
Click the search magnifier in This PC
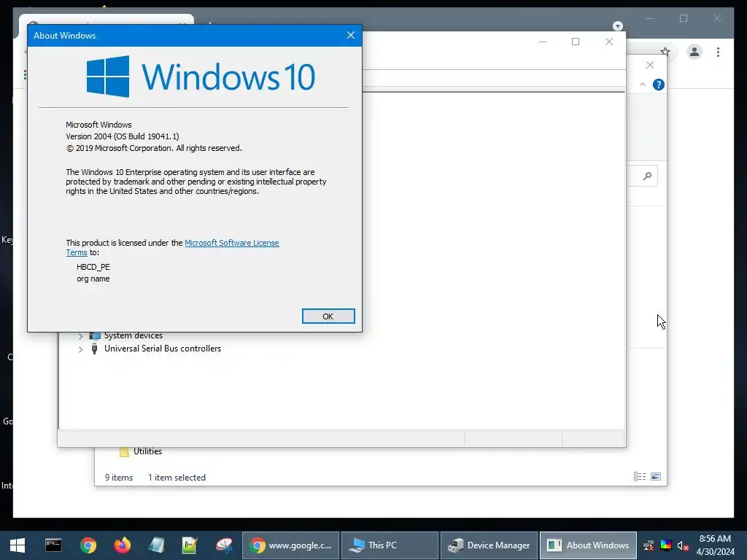click(x=647, y=176)
